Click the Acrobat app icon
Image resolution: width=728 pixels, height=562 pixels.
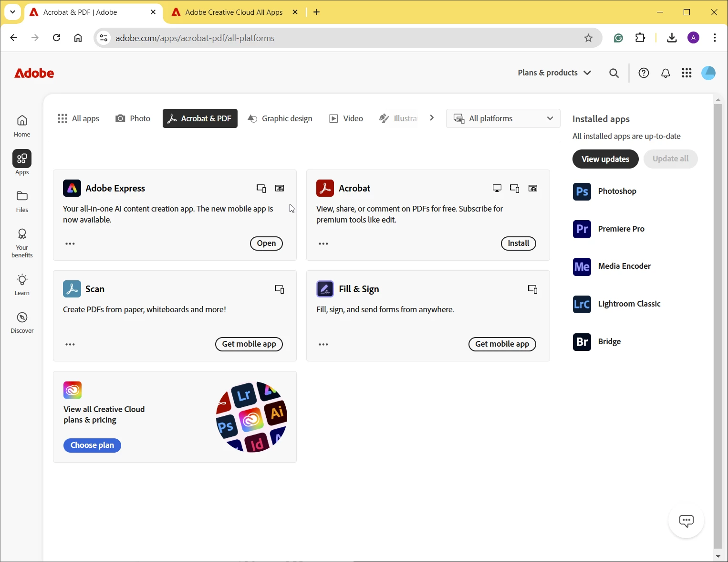(325, 188)
